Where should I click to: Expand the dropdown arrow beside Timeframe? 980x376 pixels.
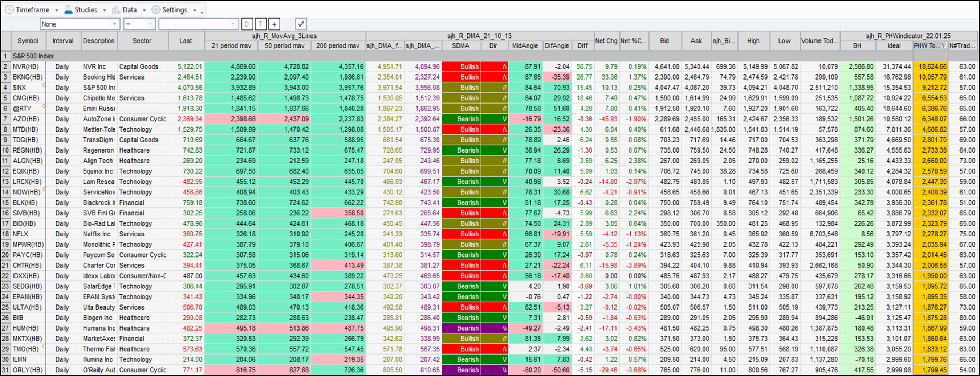tap(57, 10)
